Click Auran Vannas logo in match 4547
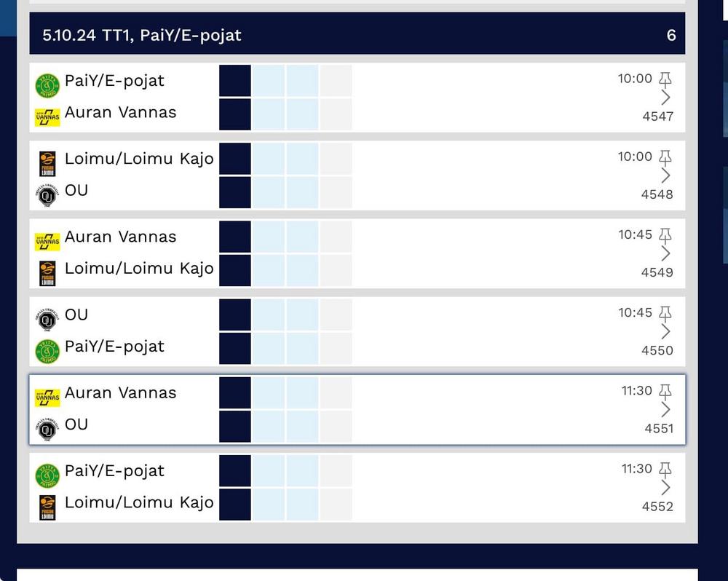The image size is (728, 581). 47,117
